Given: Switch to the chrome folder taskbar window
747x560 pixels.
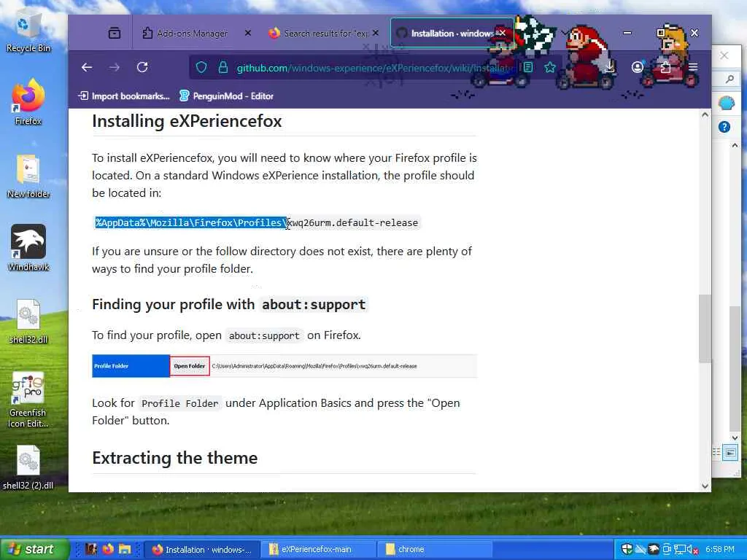Looking at the screenshot, I should pyautogui.click(x=434, y=549).
